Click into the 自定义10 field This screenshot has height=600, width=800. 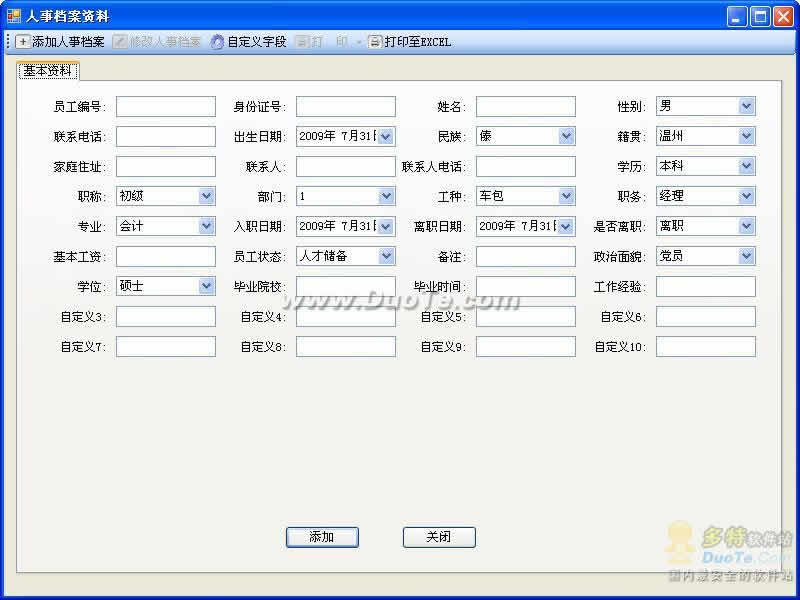click(706, 347)
